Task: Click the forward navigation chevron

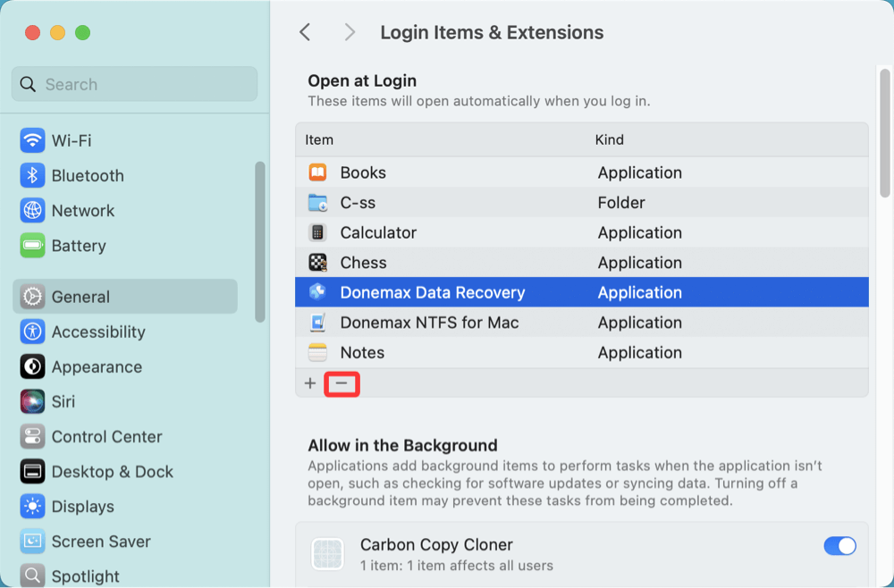Action: (349, 32)
